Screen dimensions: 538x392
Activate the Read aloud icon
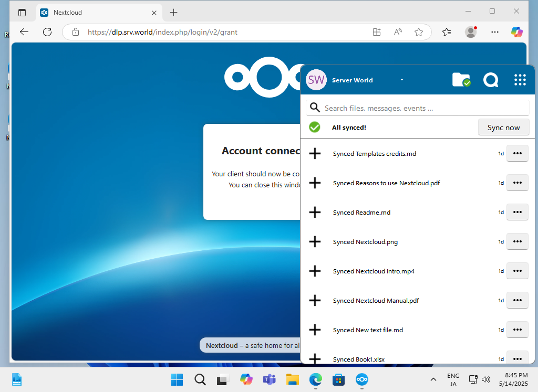(x=398, y=32)
